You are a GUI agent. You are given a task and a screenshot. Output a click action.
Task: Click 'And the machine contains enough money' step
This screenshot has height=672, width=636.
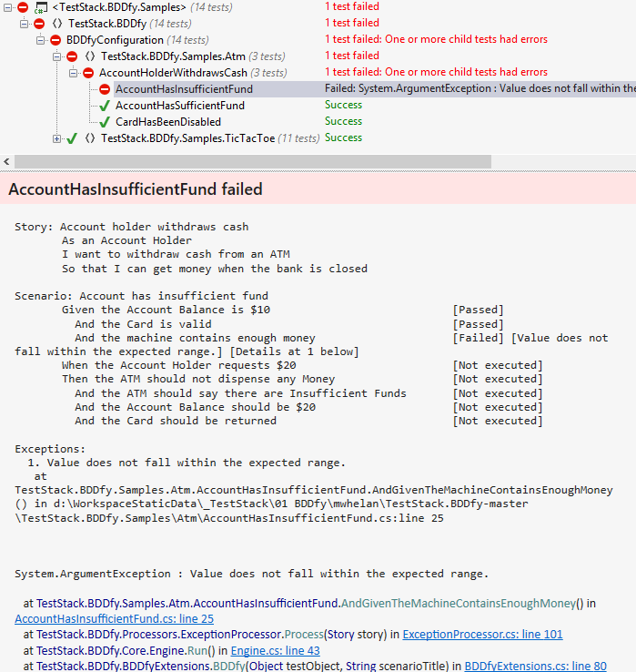(195, 338)
